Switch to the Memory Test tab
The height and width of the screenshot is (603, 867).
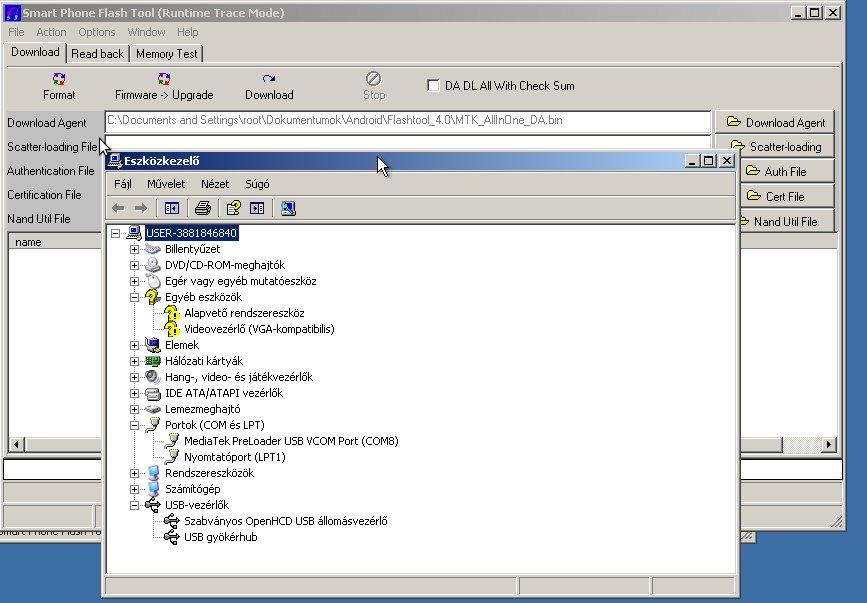click(x=166, y=54)
